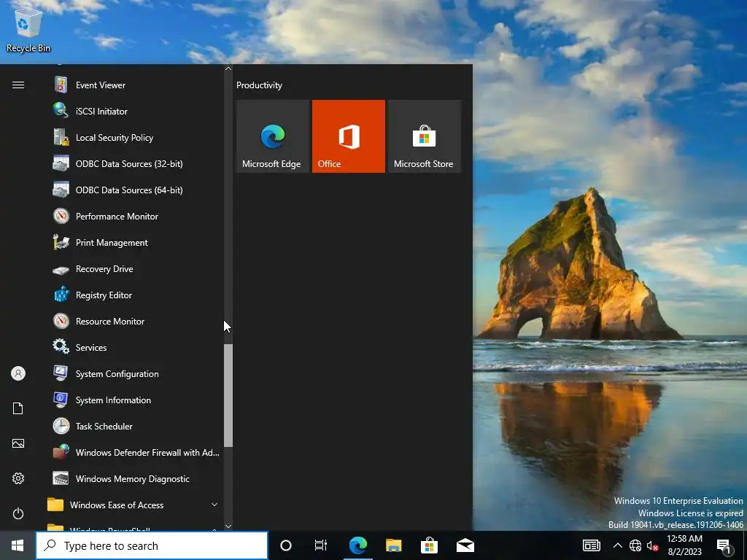Viewport: 747px width, 560px height.
Task: Click the Windows Start button
Action: click(x=18, y=545)
